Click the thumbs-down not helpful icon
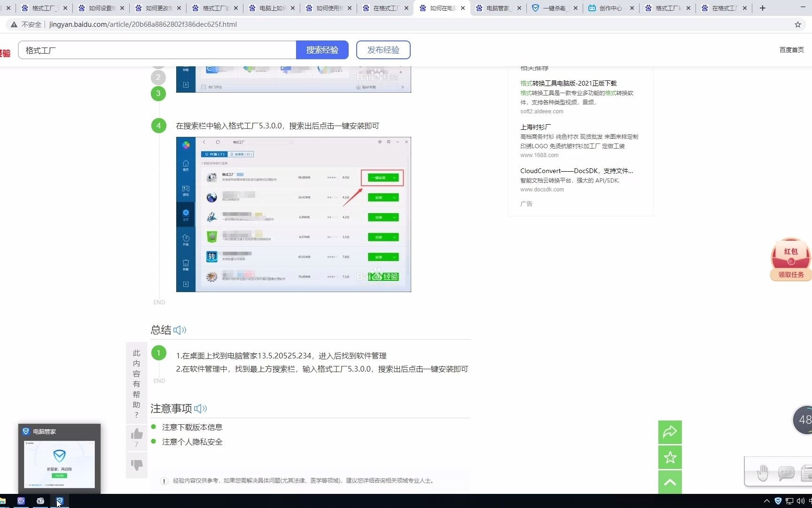This screenshot has width=812, height=508. (137, 465)
